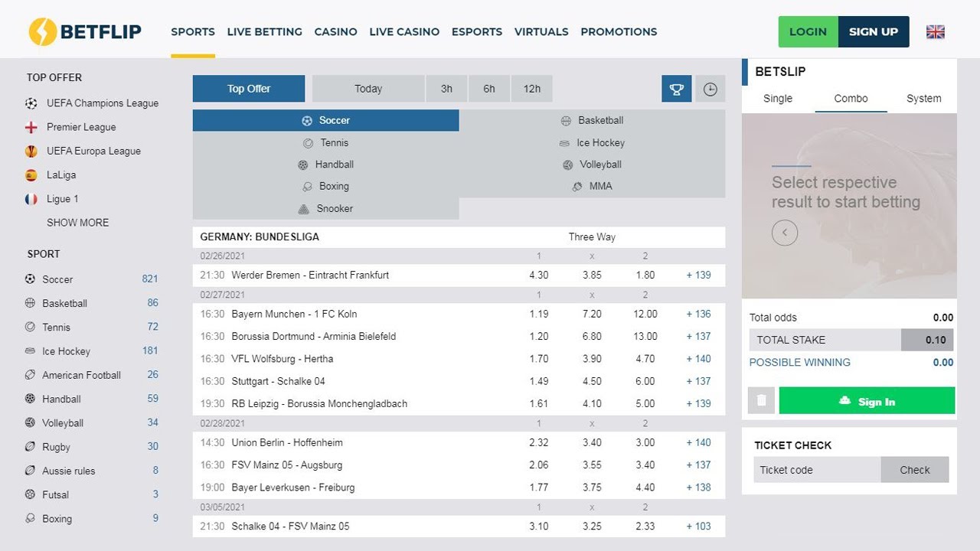This screenshot has height=551, width=980.
Task: Pick odds 2.06 for FSV Mainz 05 win
Action: pyautogui.click(x=539, y=465)
